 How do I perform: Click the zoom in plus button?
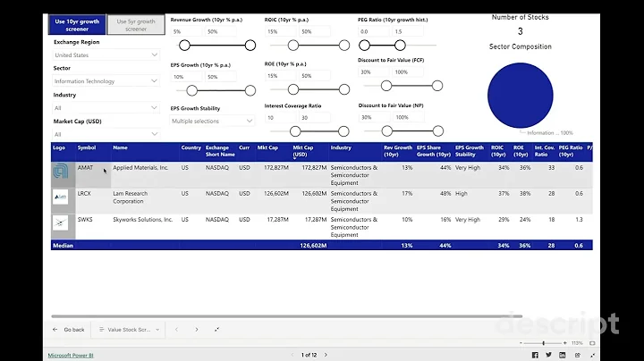click(564, 343)
